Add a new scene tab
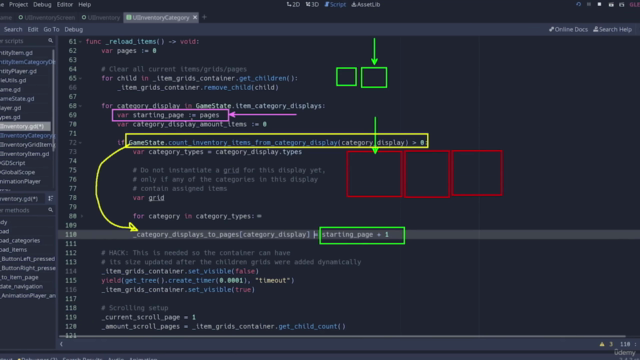Viewport: 640px width, 360px height. point(204,18)
